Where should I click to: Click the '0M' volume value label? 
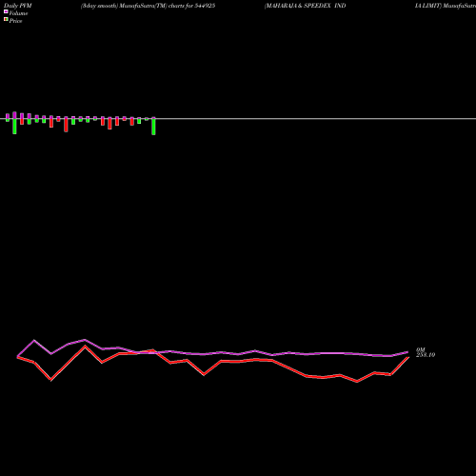coord(421,349)
